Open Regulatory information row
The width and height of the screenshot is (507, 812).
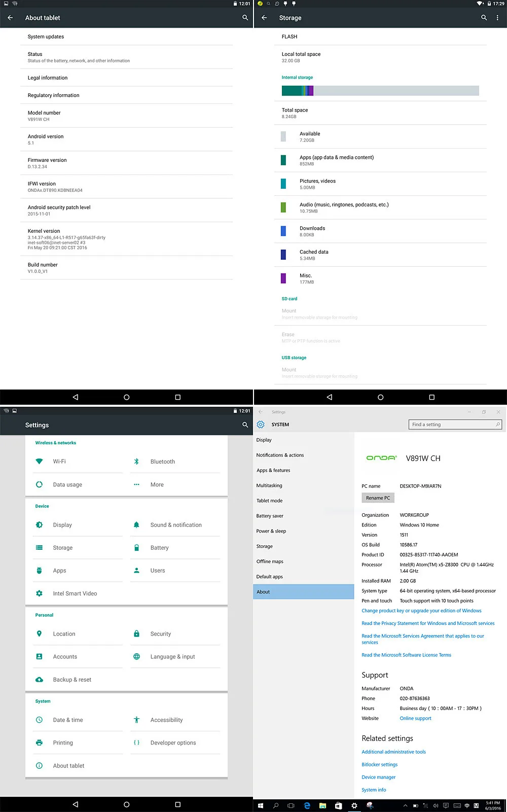coord(126,95)
